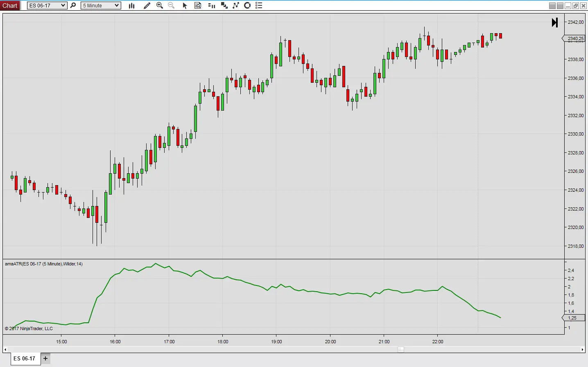The width and height of the screenshot is (588, 367).
Task: Click the horizontal scrollbar right arrow
Action: click(x=583, y=349)
